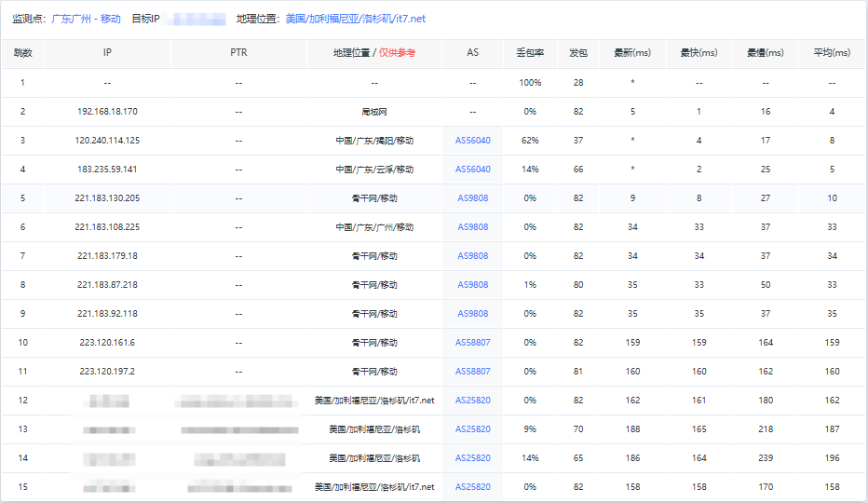868x503 pixels.
Task: Open the 美国/加利福尼亚/洛杉矶/it7.net link at top
Action: tap(355, 19)
